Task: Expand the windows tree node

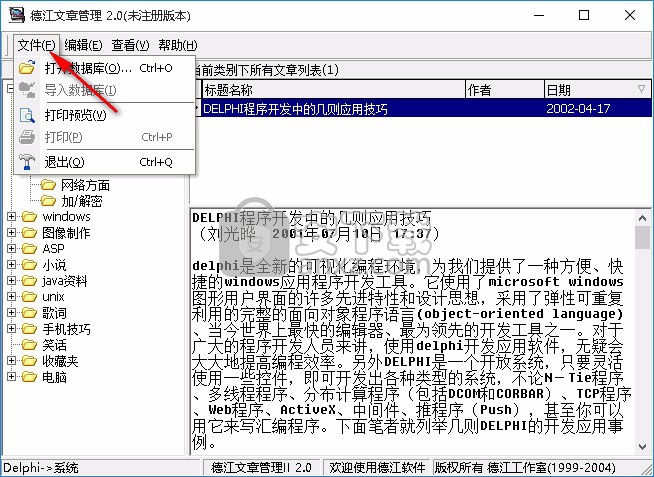Action: [x=11, y=217]
